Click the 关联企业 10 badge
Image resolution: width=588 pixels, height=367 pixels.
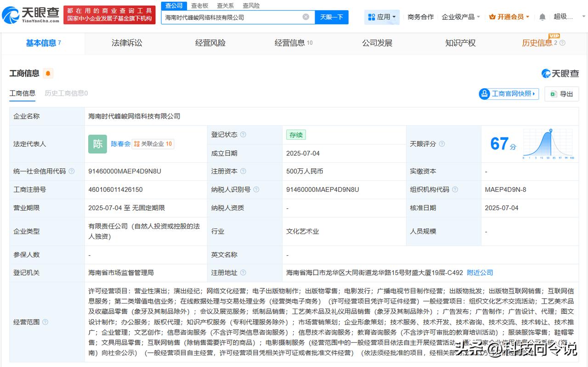pos(153,144)
